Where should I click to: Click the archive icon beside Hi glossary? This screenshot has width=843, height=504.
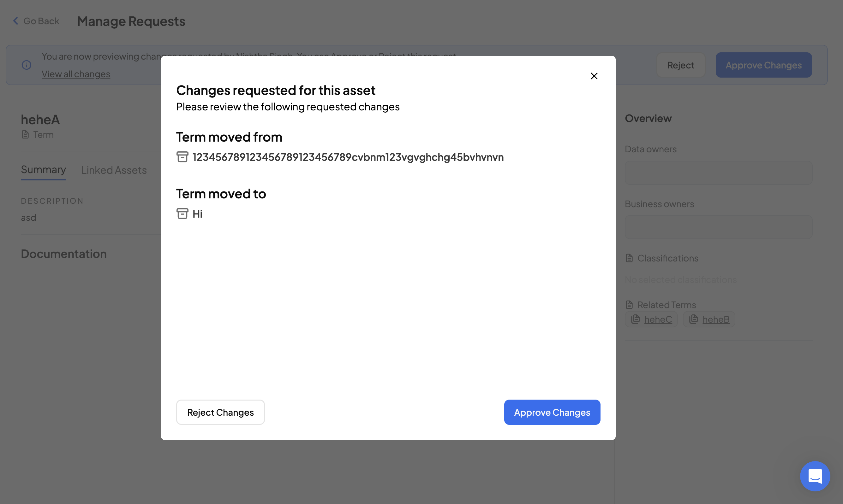point(182,214)
